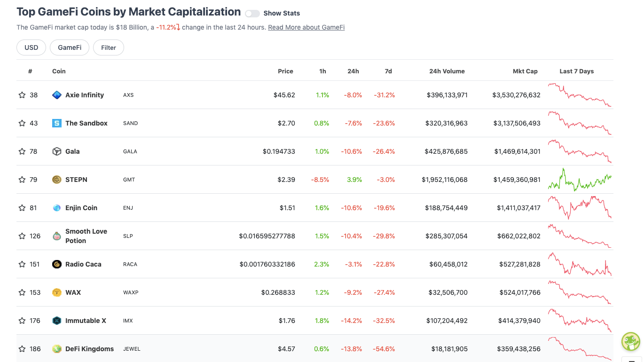The image size is (644, 362).
Task: Open the Immutable X coin page
Action: click(86, 321)
